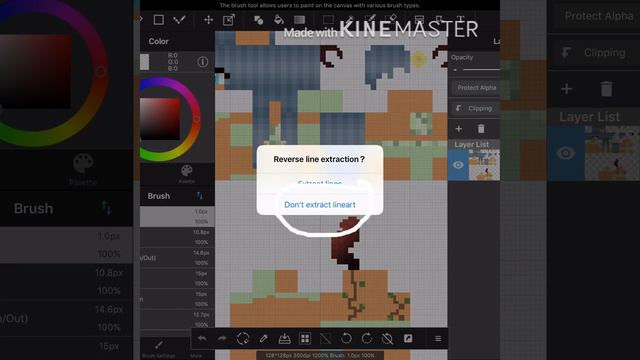This screenshot has width=640, height=360.
Task: Choose Don't extract lineart
Action: [320, 204]
